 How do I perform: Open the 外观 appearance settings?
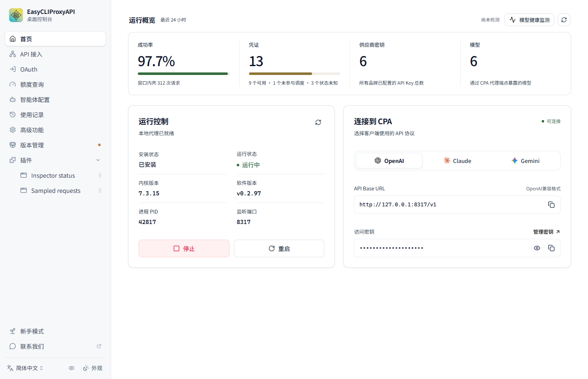pyautogui.click(x=93, y=368)
